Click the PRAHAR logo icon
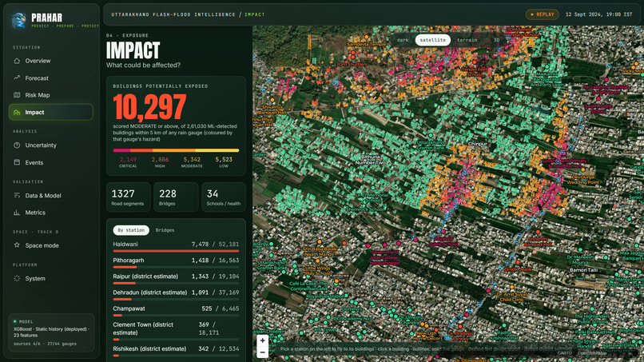644x362 pixels. click(x=18, y=20)
